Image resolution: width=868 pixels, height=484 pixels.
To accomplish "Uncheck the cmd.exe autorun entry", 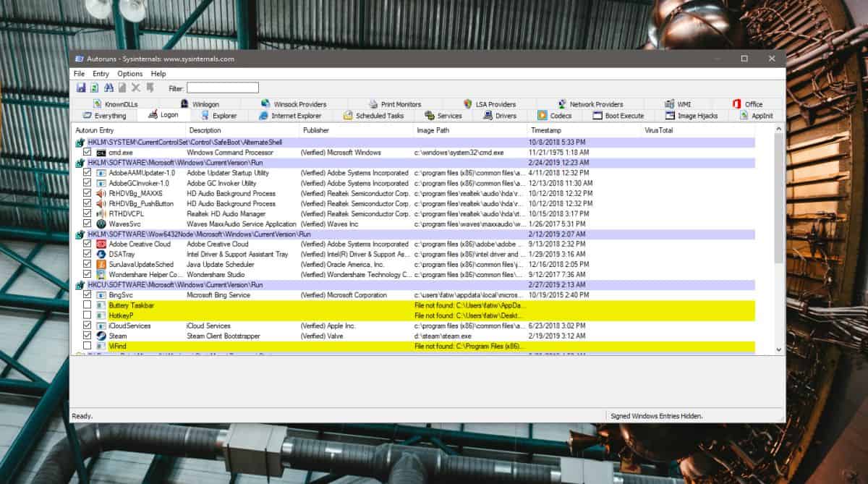I will pos(88,153).
